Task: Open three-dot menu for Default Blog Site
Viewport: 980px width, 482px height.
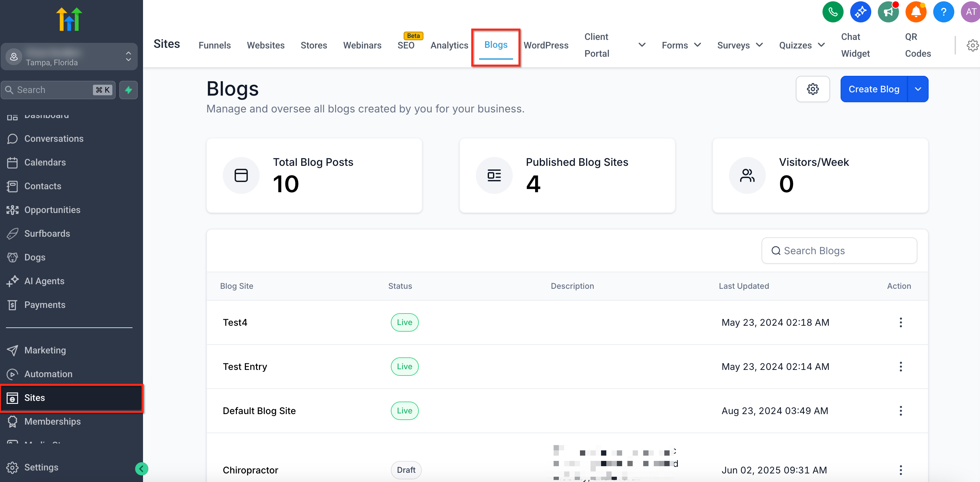Action: coord(900,411)
